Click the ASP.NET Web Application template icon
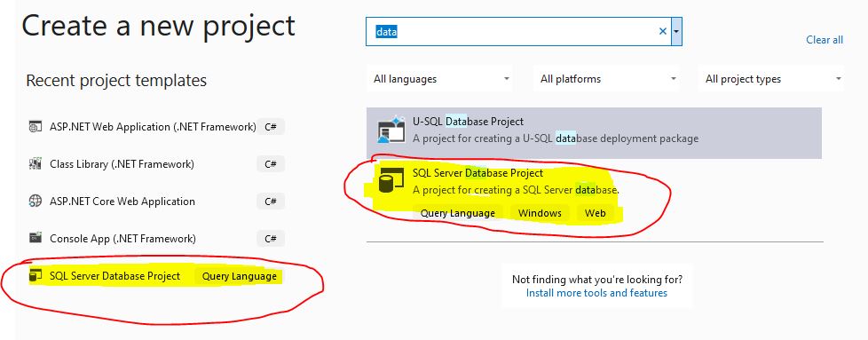This screenshot has height=340, width=868. click(x=35, y=127)
